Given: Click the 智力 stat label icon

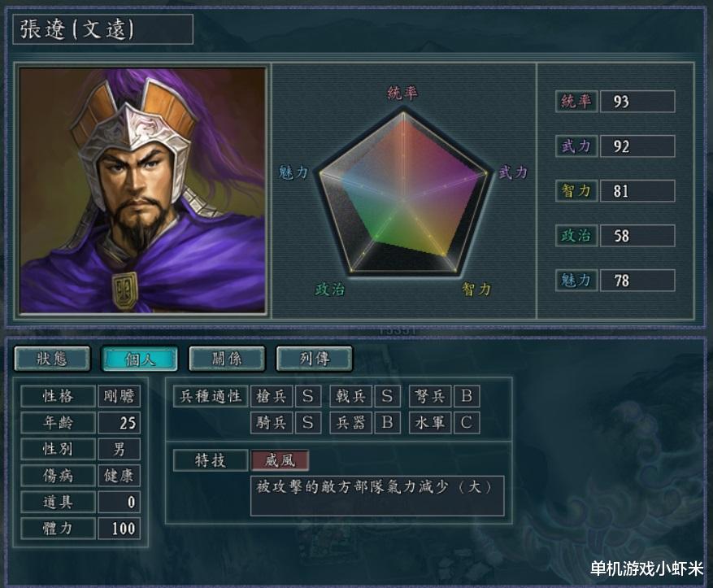Looking at the screenshot, I should 576,190.
